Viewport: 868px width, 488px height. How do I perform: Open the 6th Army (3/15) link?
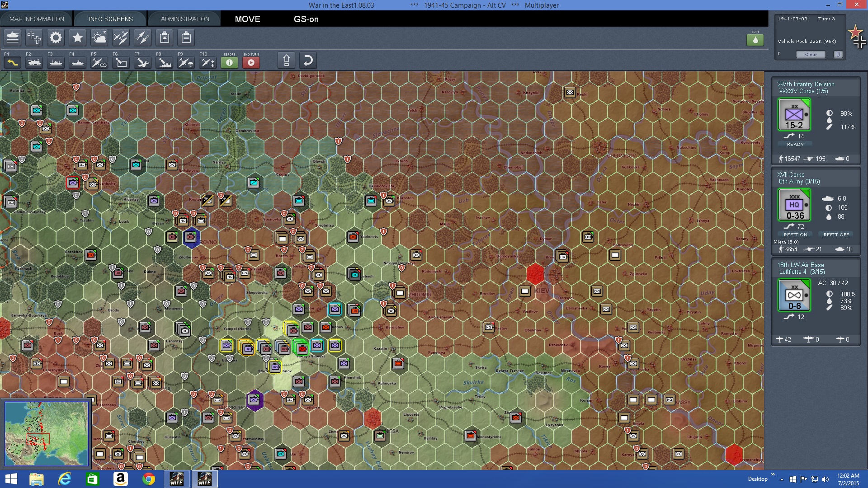click(799, 182)
